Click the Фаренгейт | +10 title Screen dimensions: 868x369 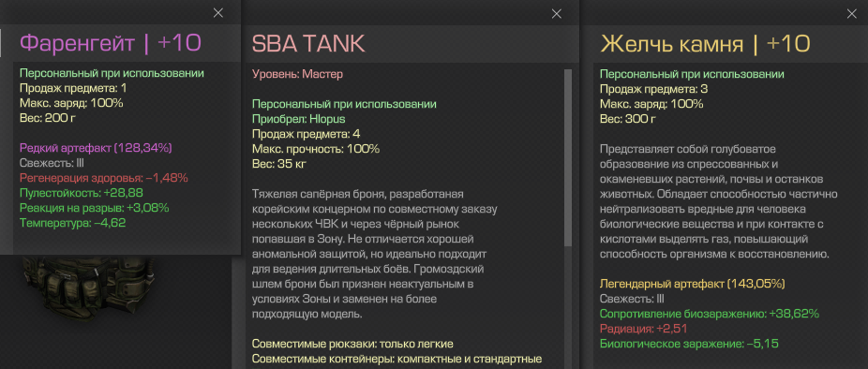point(111,43)
